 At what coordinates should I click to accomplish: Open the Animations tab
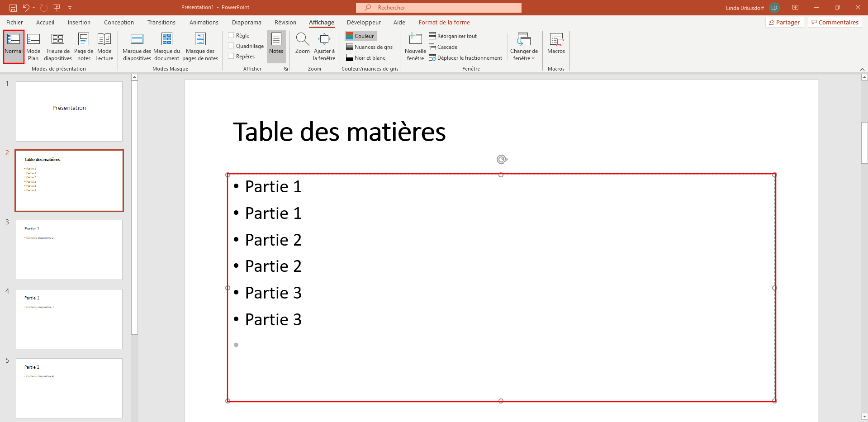[x=204, y=22]
